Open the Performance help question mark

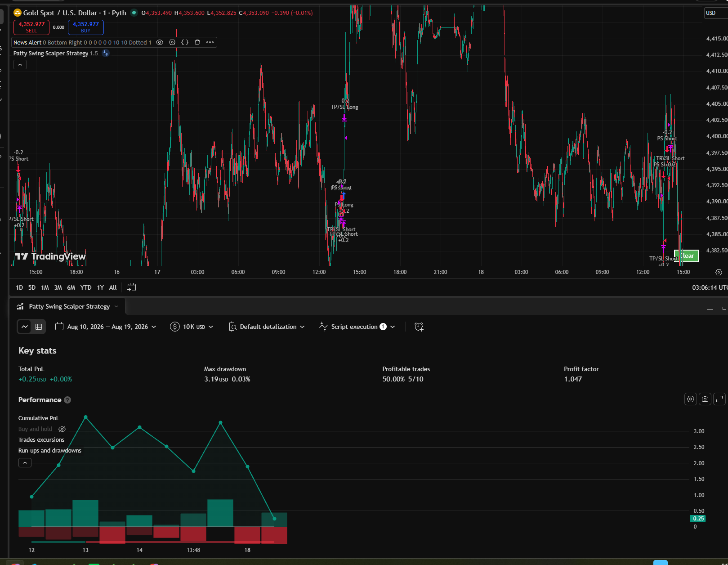point(67,400)
